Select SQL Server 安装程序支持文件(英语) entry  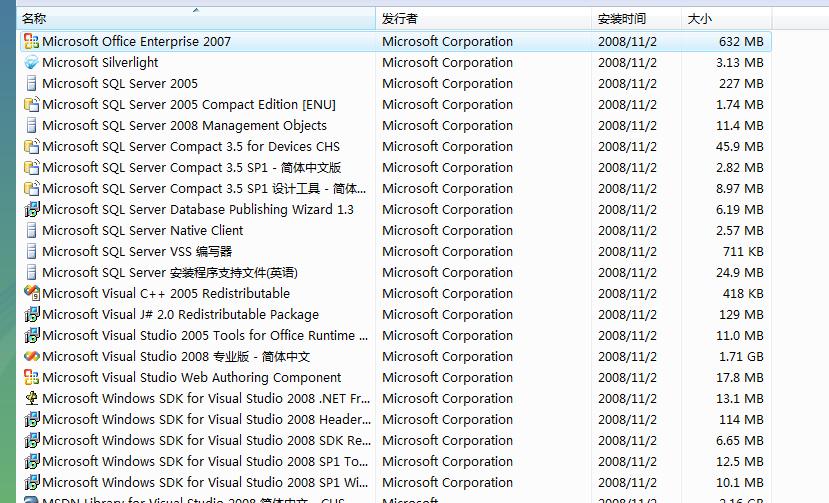pyautogui.click(x=170, y=273)
